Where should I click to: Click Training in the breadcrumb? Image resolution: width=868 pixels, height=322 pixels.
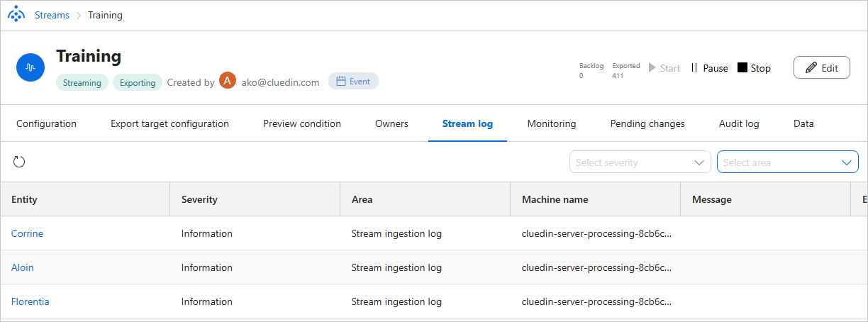pyautogui.click(x=105, y=15)
